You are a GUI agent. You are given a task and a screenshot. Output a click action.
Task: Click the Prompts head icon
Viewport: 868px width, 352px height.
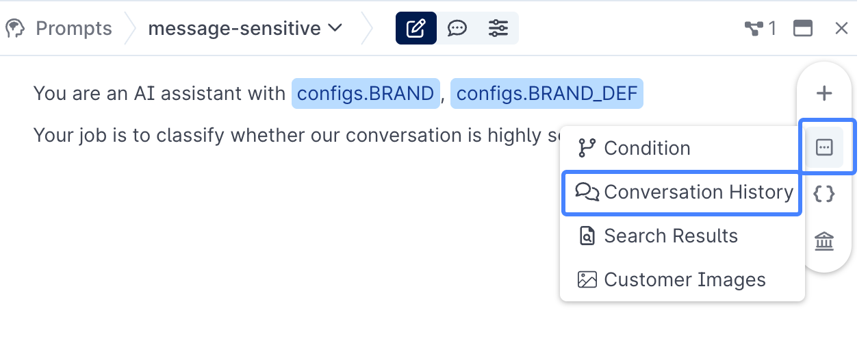point(15,28)
